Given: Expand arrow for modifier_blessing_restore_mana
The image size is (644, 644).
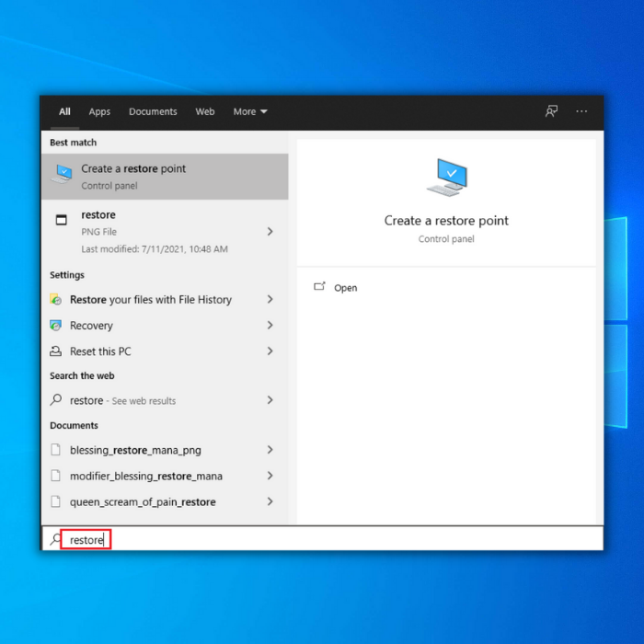Looking at the screenshot, I should coord(270,476).
